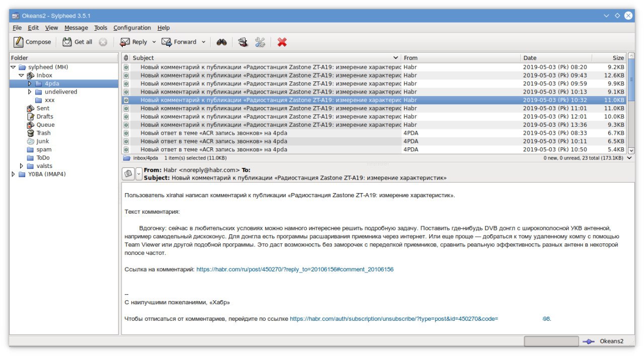Screen dimensions: 644x356
Task: Click the undelivered folder icon
Action: coord(39,92)
